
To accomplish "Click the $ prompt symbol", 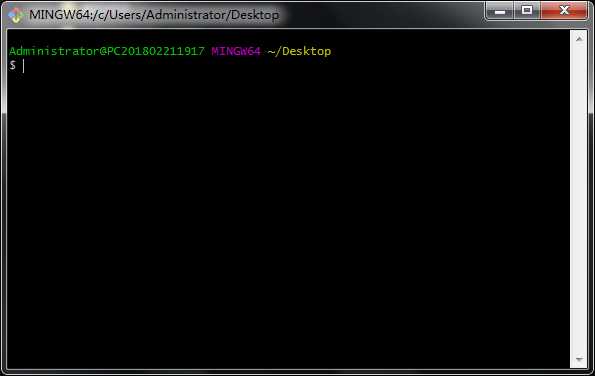I will pyautogui.click(x=13, y=65).
